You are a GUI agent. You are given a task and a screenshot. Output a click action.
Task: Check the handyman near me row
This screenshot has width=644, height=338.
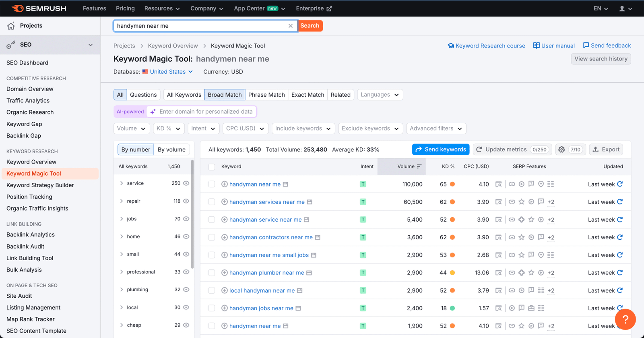212,184
